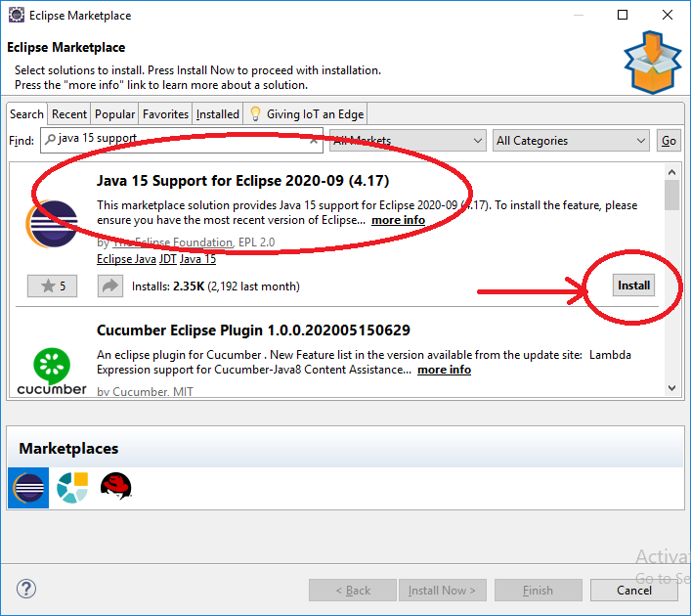Click the Eclipse logo of Java 15 Support
691x616 pixels.
tap(52, 224)
